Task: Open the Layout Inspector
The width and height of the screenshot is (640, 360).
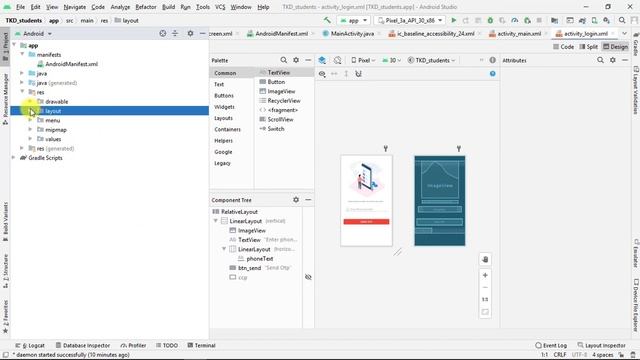Action: coord(602,345)
